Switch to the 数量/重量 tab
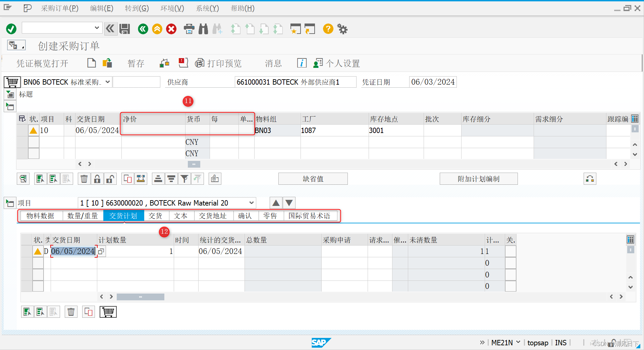The image size is (644, 350). click(83, 216)
